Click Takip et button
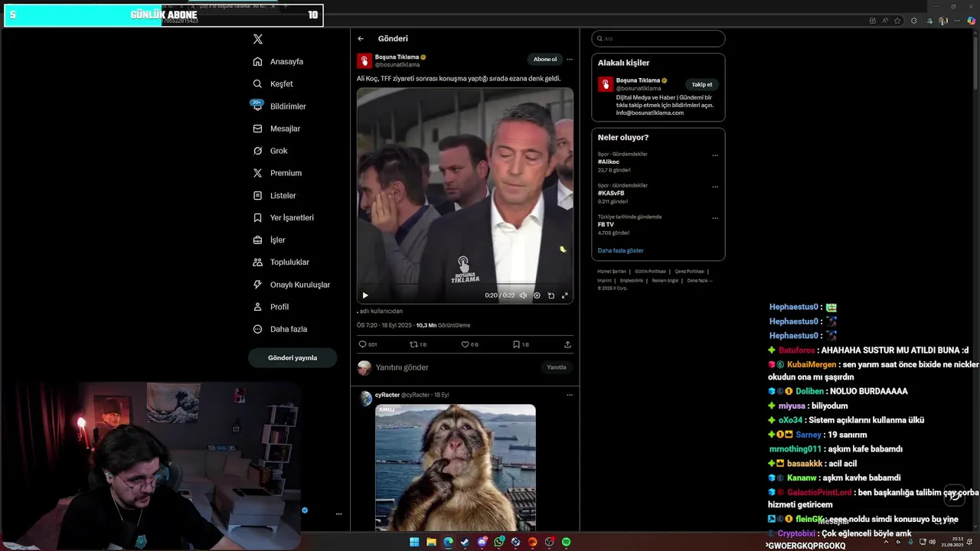 click(702, 84)
